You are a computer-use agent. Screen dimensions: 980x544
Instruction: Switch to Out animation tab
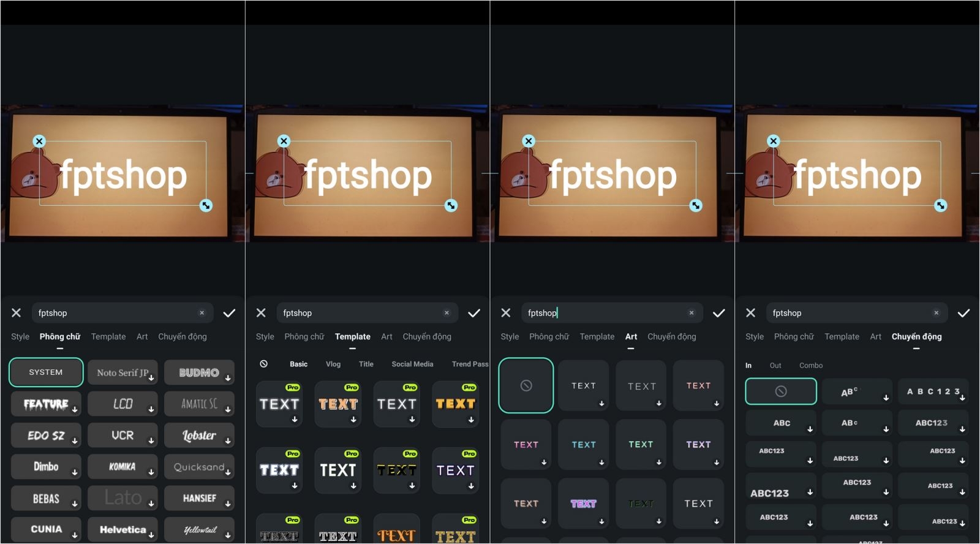[775, 366]
